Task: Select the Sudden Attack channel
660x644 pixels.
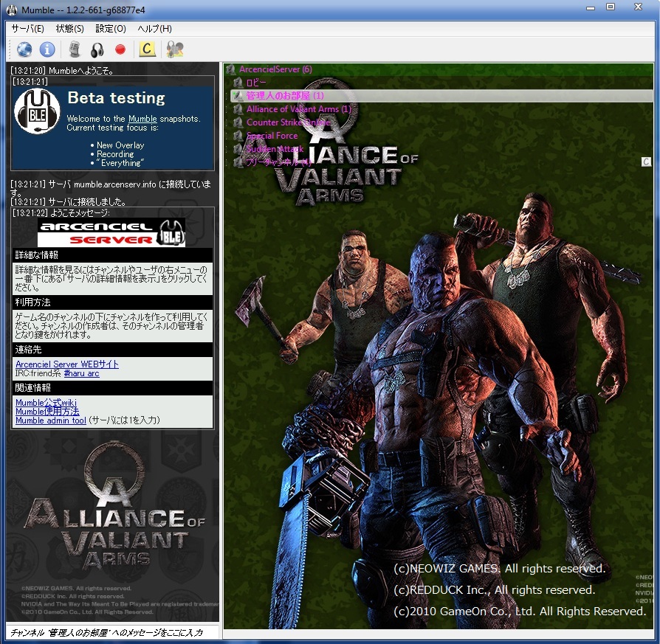Action: point(275,149)
